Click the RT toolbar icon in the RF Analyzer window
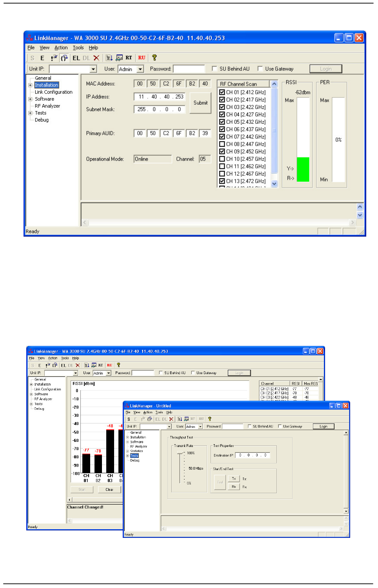This screenshot has height=588, width=378. 100,365
